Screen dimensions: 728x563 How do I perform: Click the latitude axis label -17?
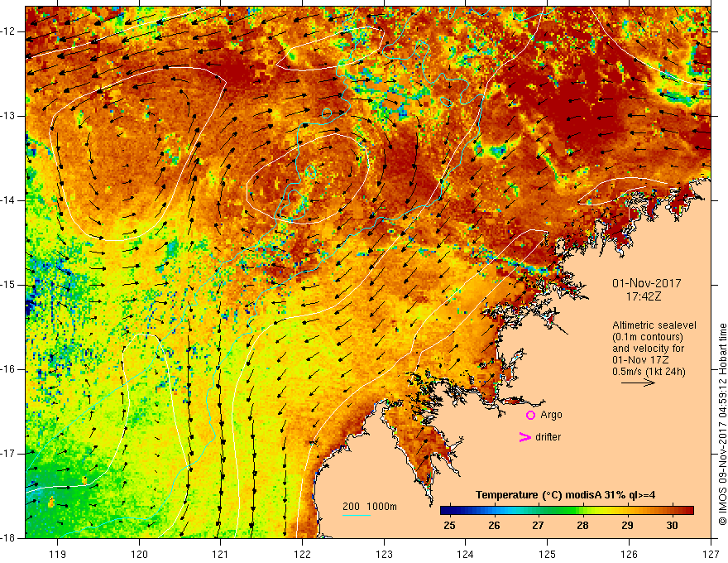pos(9,454)
